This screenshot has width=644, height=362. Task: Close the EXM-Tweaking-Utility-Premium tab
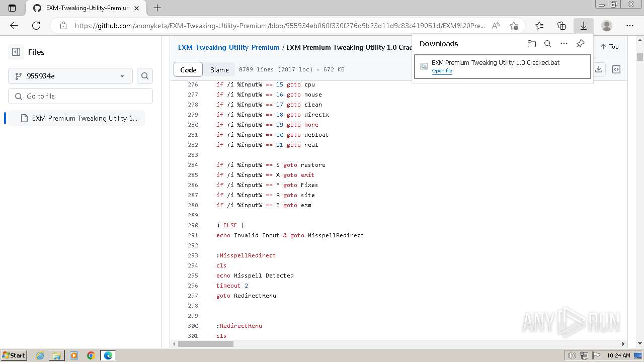click(x=137, y=8)
